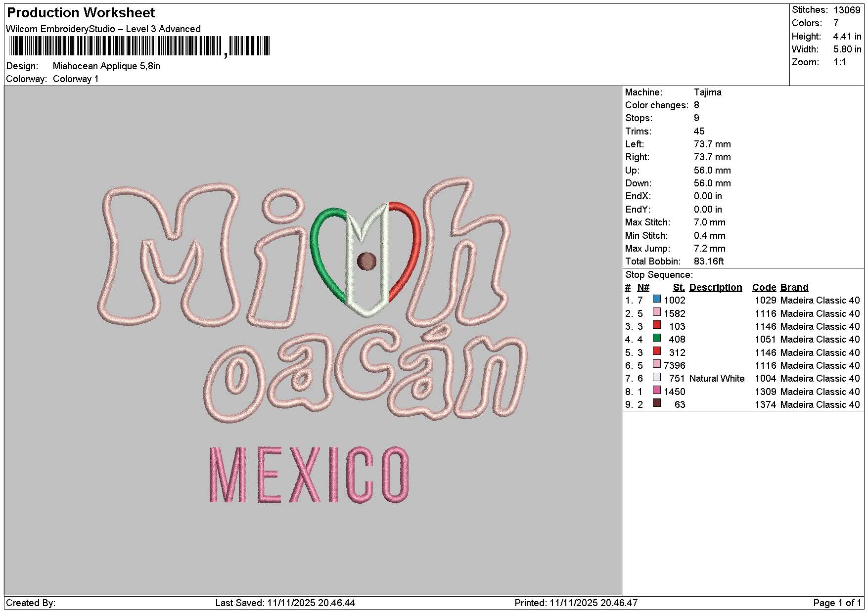
Task: Click the Up value 56.0 mm
Action: pos(712,171)
